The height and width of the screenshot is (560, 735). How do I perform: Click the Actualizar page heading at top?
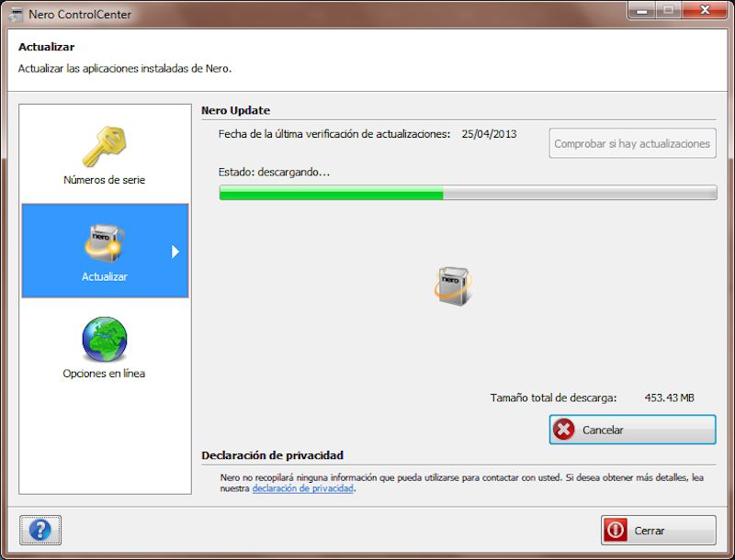[47, 47]
